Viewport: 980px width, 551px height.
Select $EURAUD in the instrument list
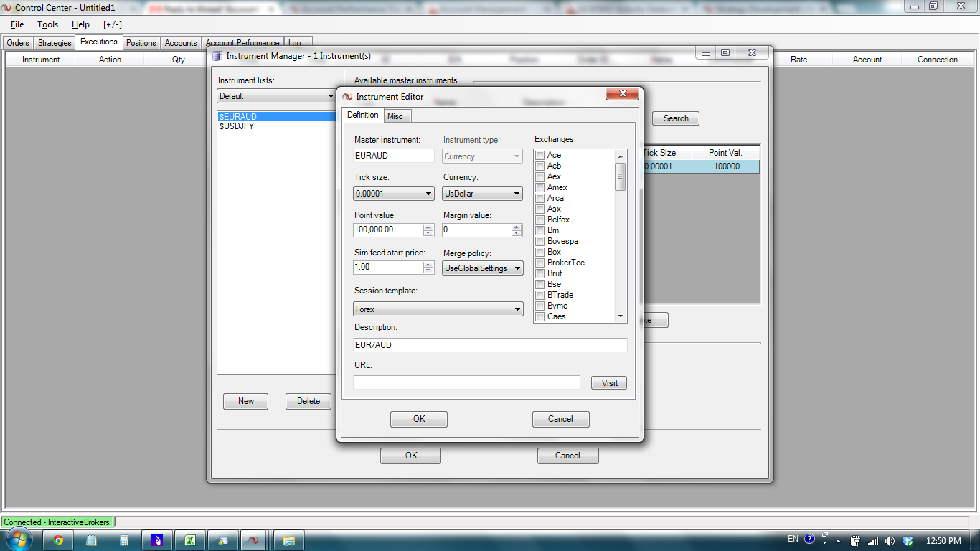[276, 117]
